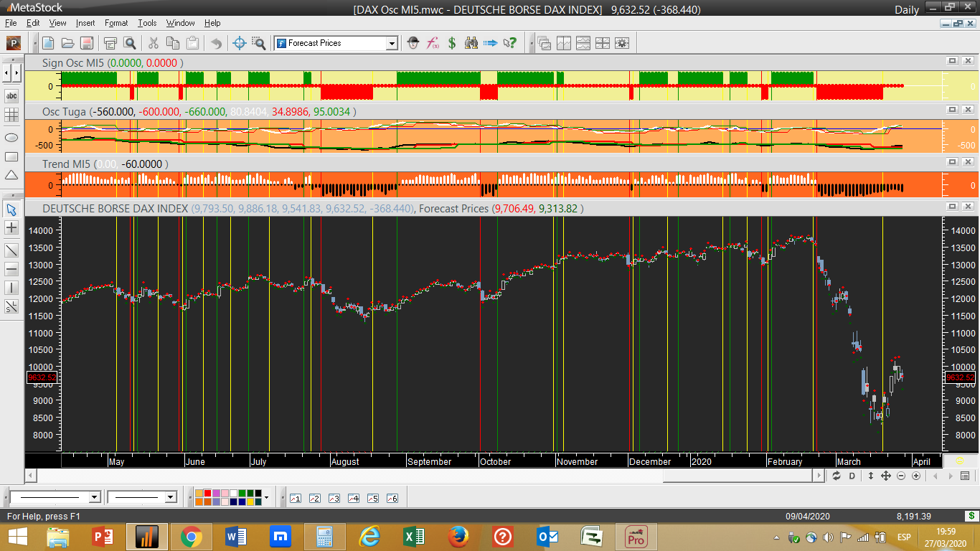Pick the red color swatch

coord(207,494)
